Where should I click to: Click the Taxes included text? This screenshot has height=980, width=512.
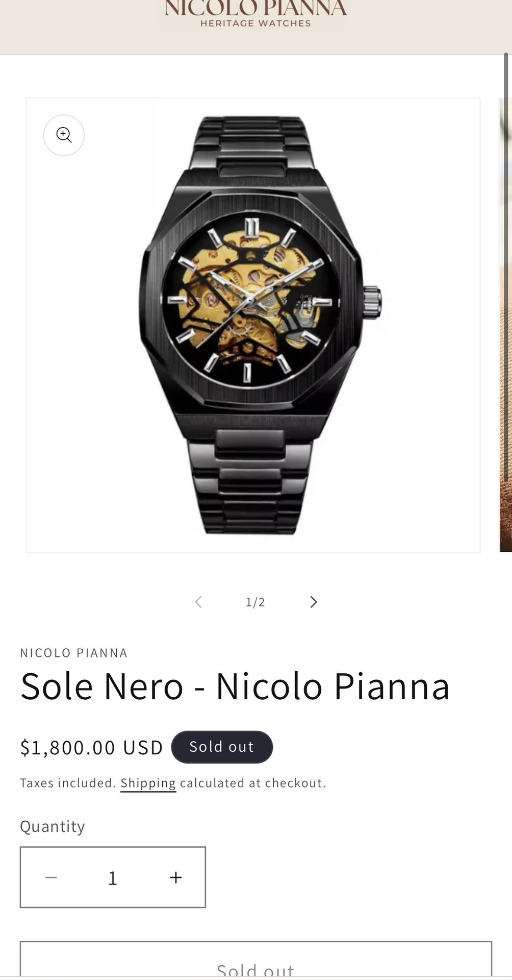pos(68,783)
